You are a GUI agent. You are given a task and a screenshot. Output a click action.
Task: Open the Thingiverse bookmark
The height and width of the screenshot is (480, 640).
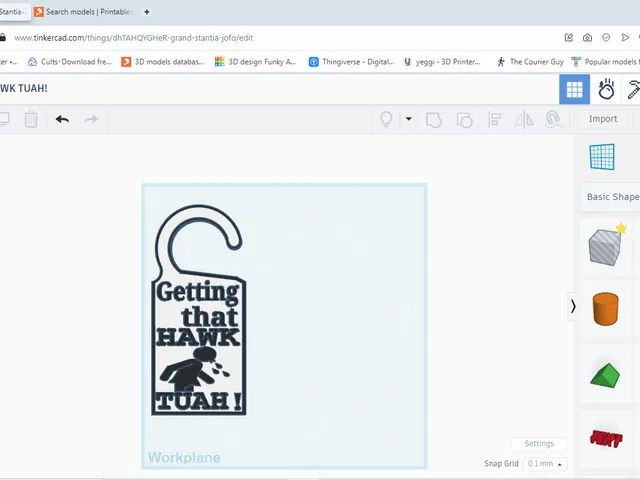coord(351,62)
